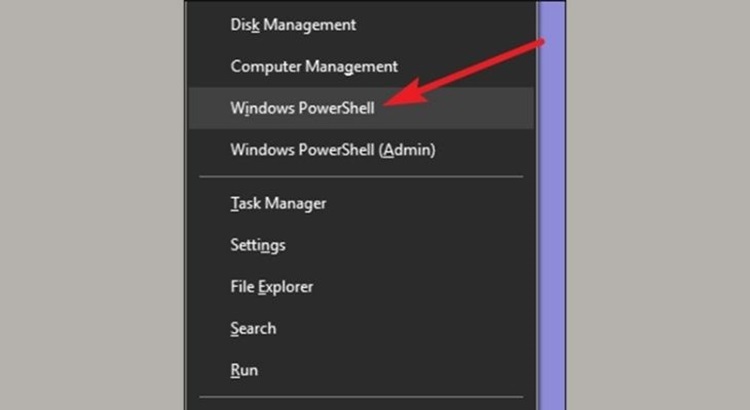Choose Search in the menu
Viewport: 750px width, 410px height.
pos(253,329)
